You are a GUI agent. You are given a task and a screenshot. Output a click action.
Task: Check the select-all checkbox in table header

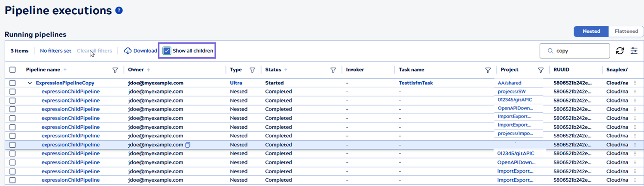[12, 70]
